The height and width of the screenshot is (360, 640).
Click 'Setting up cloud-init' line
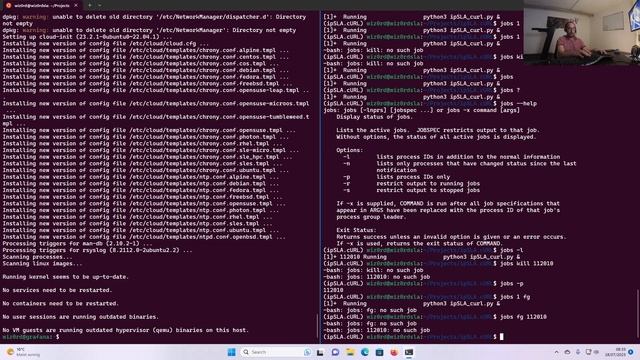pos(87,37)
